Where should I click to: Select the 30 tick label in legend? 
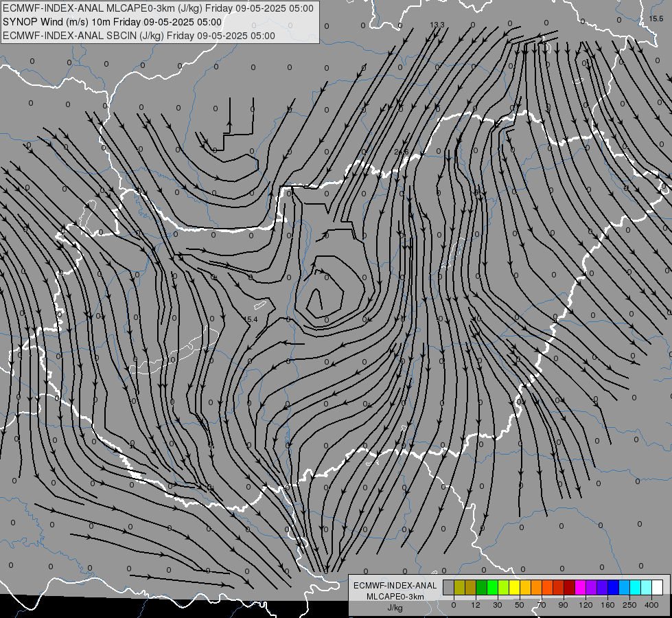point(498,605)
